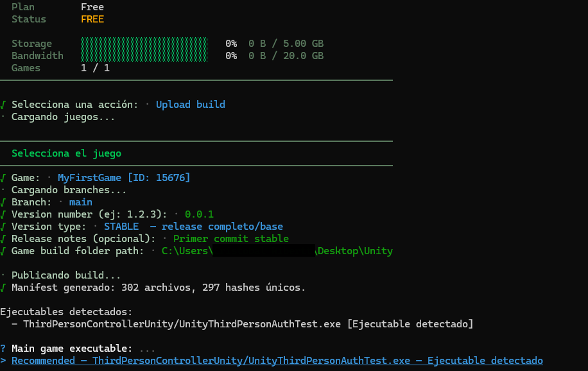Click the 'Main game executable:' prompt
588x371 pixels.
[72, 349]
